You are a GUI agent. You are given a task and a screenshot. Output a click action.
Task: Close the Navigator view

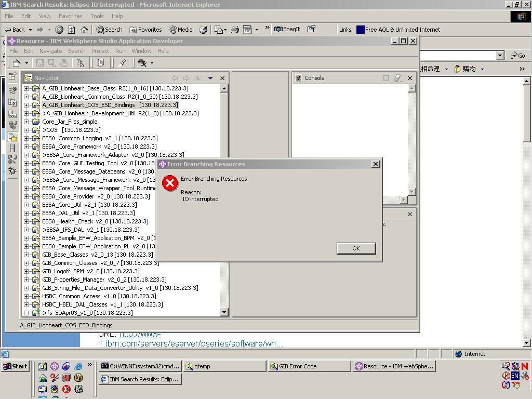click(x=222, y=78)
